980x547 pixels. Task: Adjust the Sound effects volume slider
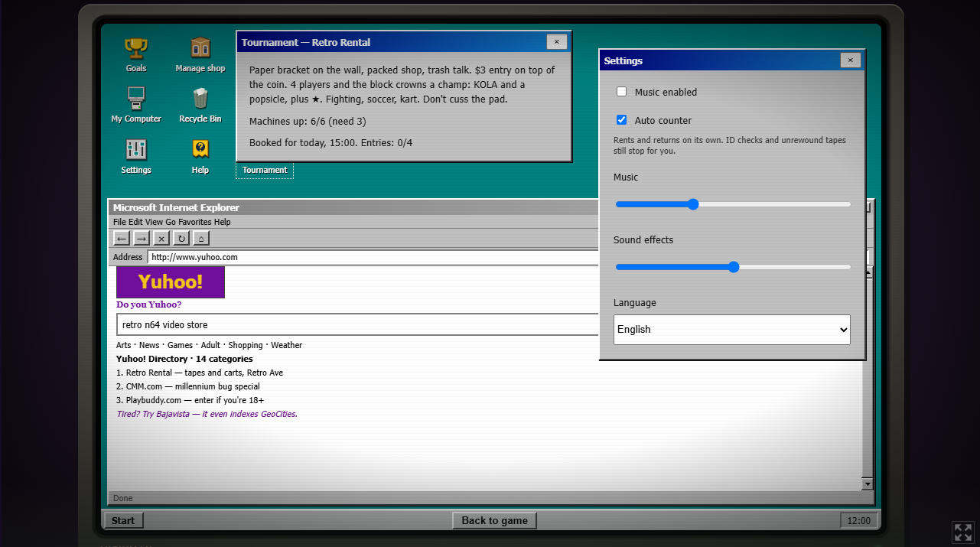[x=733, y=267]
